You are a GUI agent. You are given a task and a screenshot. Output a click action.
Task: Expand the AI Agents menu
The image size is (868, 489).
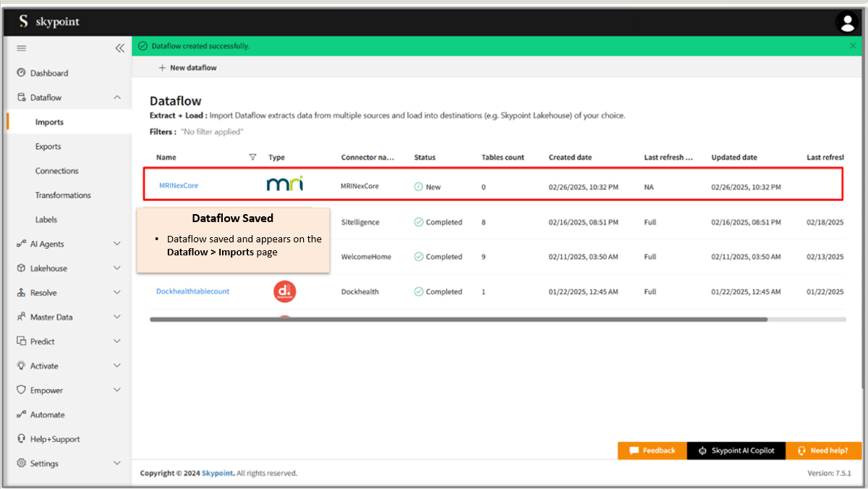click(x=117, y=244)
